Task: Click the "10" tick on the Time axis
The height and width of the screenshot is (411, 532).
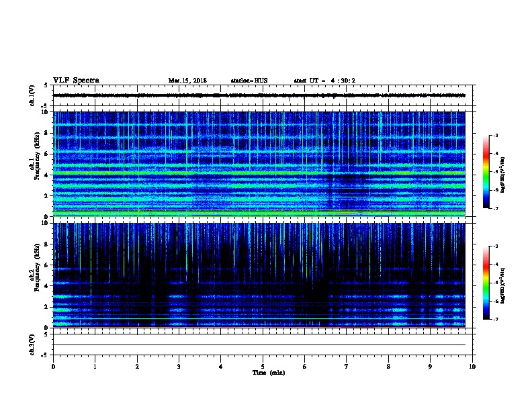Action: pyautogui.click(x=472, y=366)
